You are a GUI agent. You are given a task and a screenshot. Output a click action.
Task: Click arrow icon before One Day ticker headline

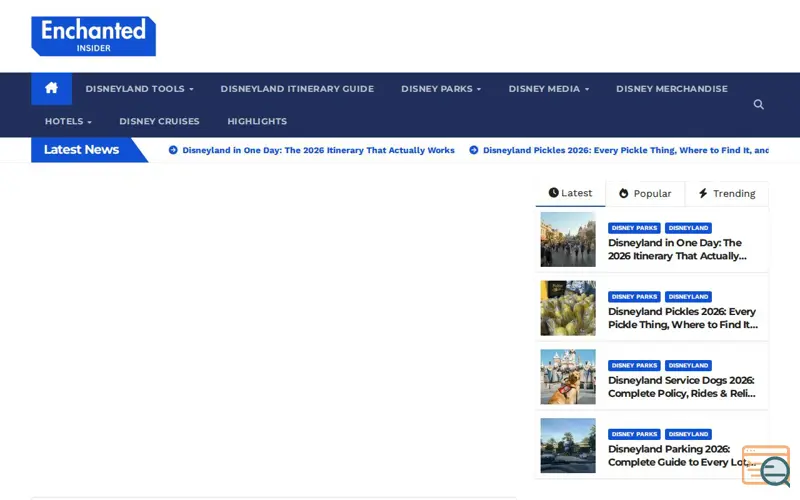click(173, 150)
